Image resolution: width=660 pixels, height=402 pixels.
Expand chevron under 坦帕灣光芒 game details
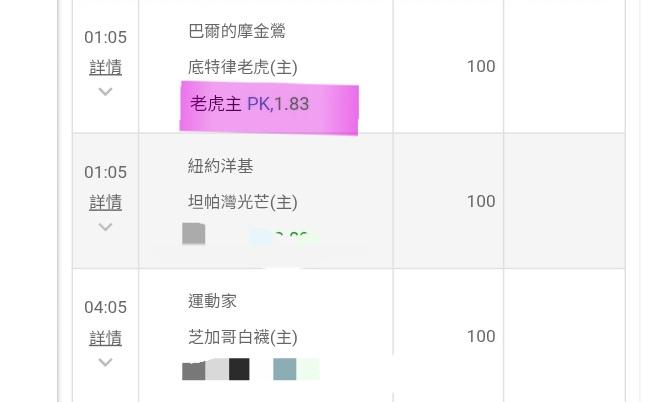click(x=105, y=227)
